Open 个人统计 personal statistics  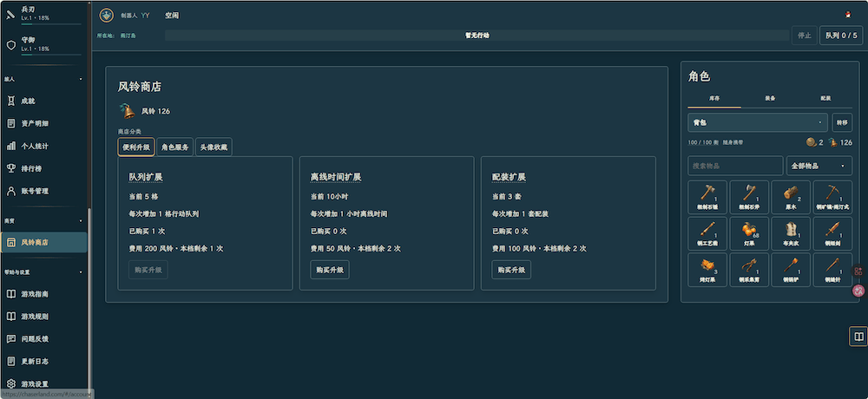point(43,146)
